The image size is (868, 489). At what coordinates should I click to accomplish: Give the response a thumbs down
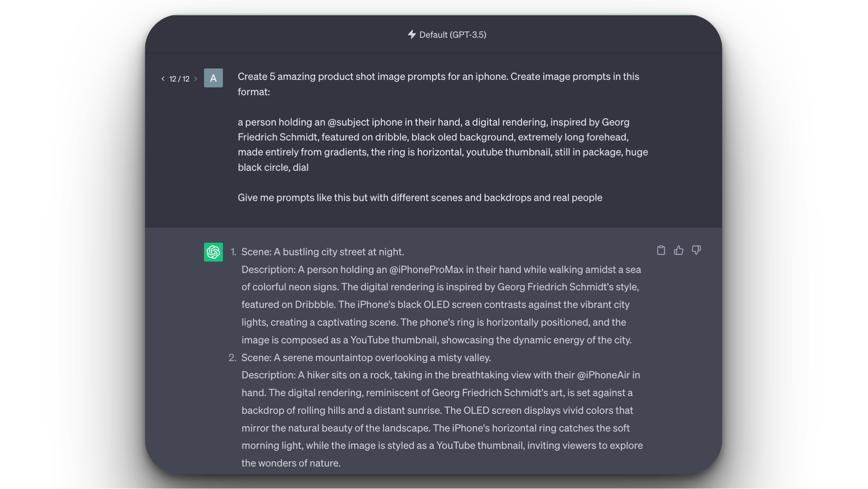696,250
